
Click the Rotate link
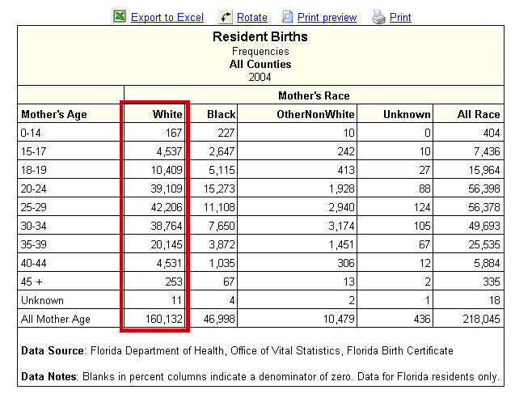252,17
